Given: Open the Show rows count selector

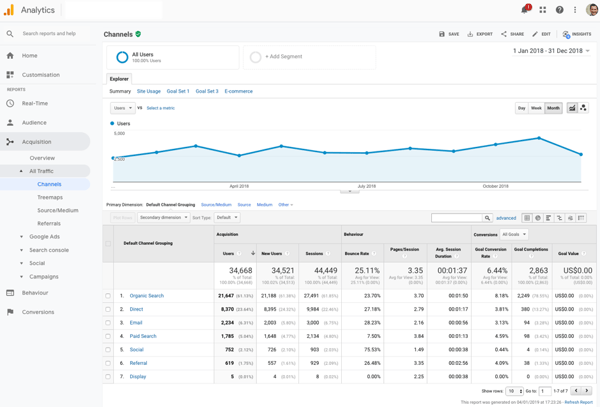Looking at the screenshot, I should point(514,391).
